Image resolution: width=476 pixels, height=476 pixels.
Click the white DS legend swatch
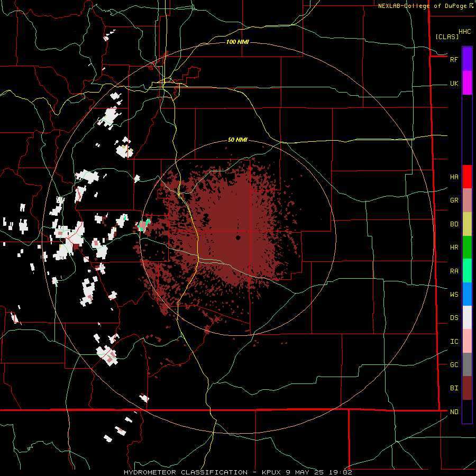(467, 317)
